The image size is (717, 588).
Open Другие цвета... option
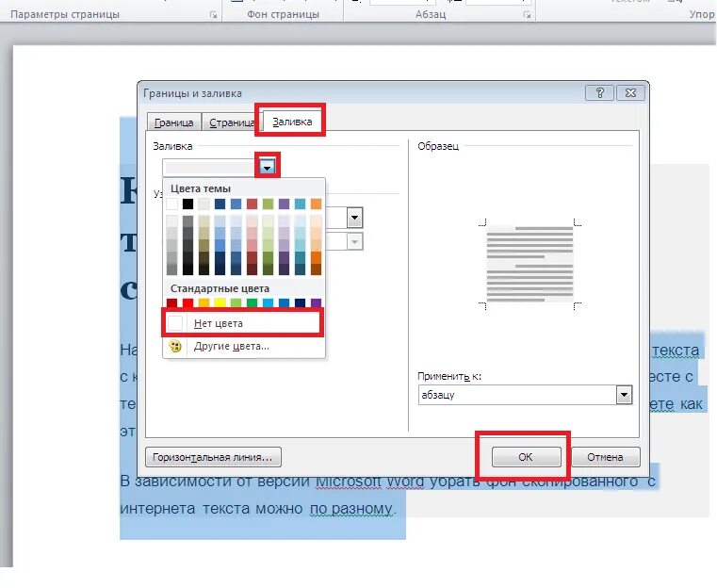(243, 346)
